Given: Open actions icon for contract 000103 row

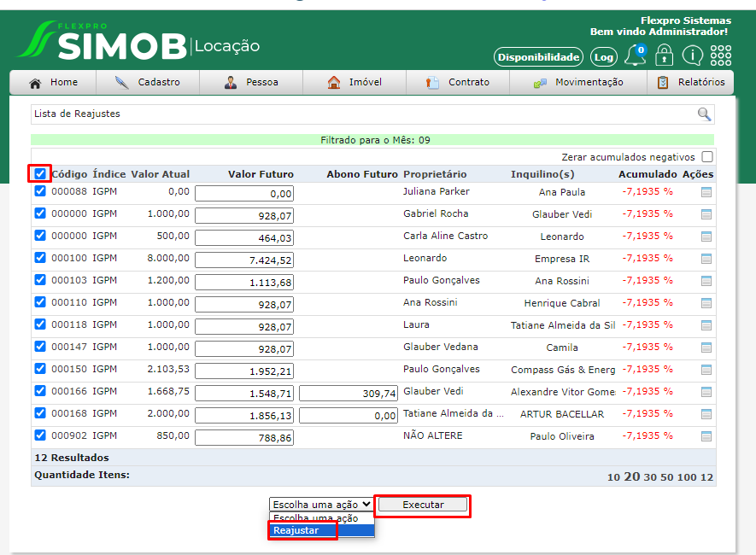Looking at the screenshot, I should pyautogui.click(x=706, y=281).
